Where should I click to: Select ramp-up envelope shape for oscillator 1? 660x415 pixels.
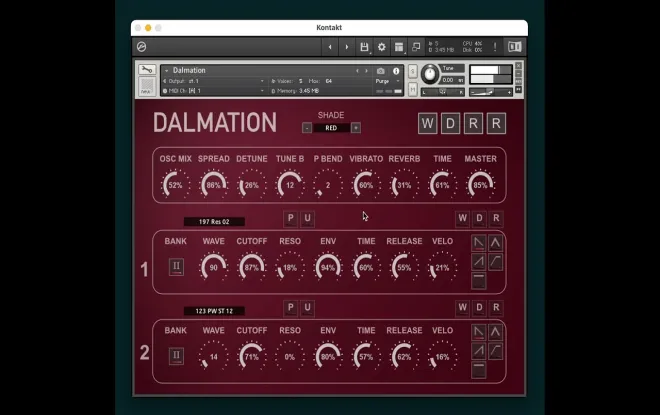(x=479, y=261)
